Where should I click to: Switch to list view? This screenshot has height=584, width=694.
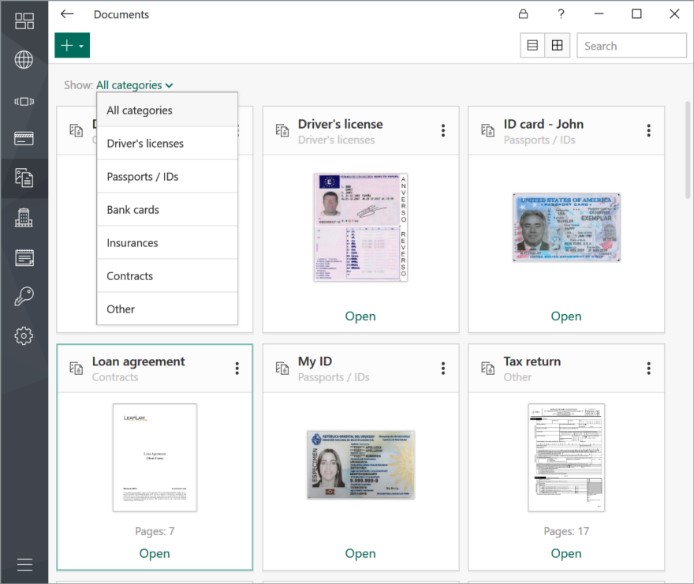coord(532,45)
